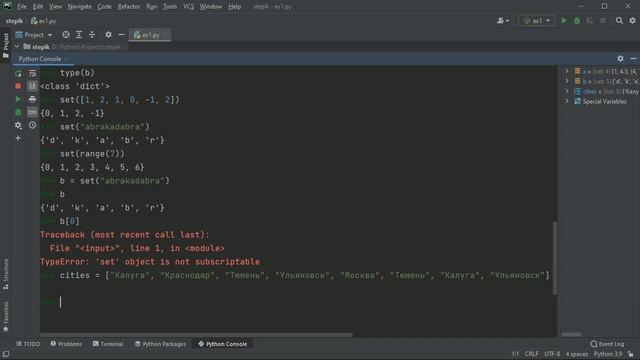The height and width of the screenshot is (360, 640).
Task: Debug ex1 with green bug icon
Action: (577, 21)
